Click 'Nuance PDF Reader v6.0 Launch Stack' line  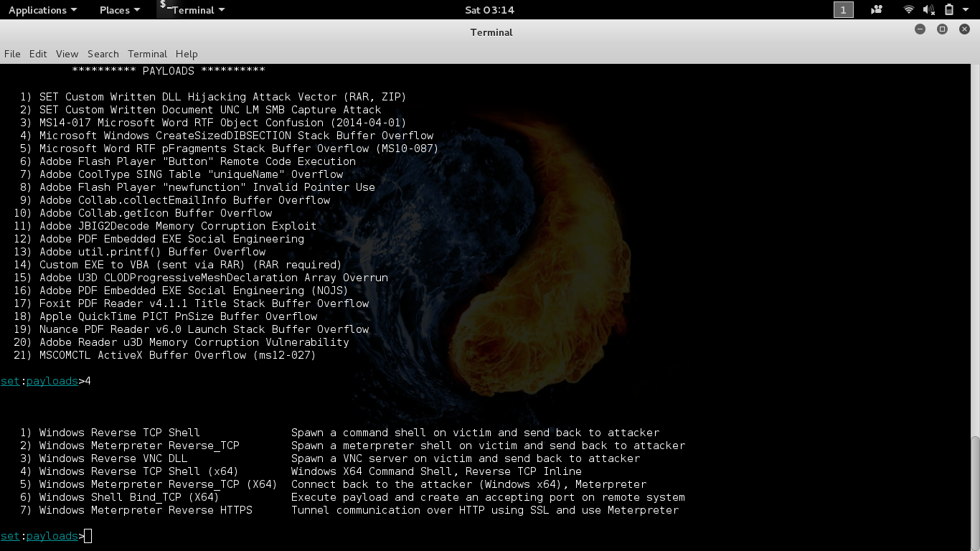point(204,329)
